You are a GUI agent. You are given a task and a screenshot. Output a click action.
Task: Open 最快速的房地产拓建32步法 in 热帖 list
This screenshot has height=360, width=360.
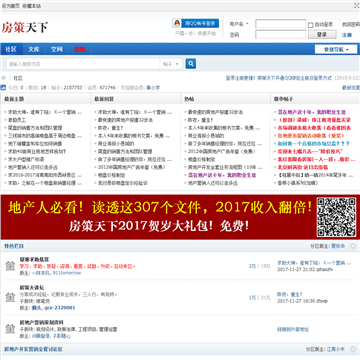coord(215,112)
